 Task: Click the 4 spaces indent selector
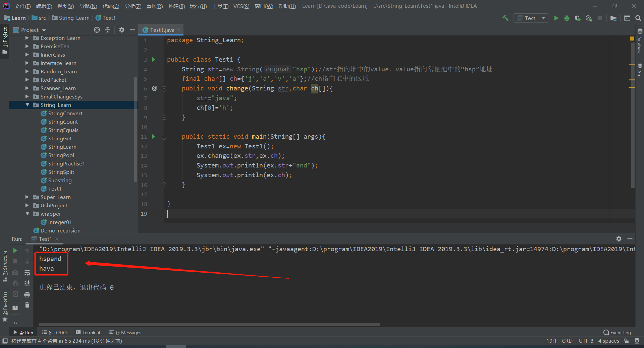(608, 341)
